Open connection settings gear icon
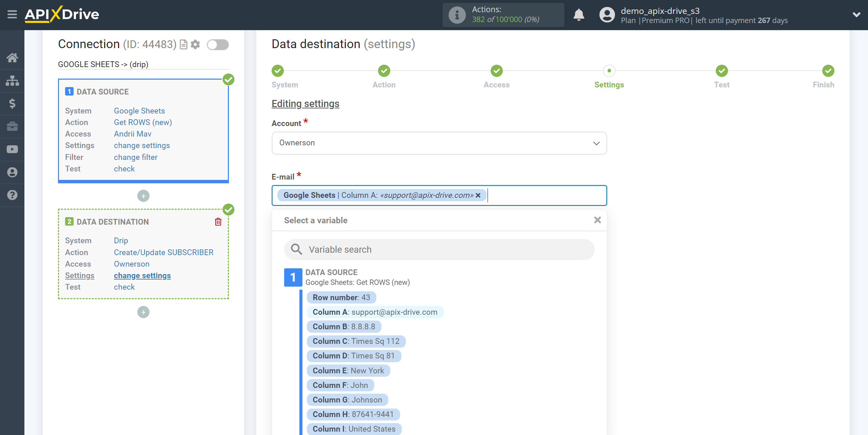 coord(195,44)
